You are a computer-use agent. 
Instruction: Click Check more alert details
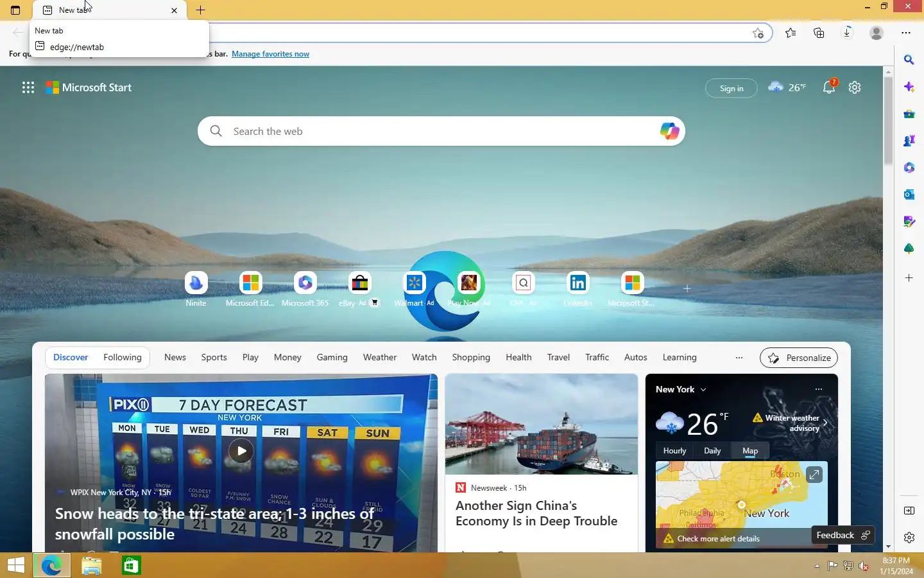tap(718, 539)
